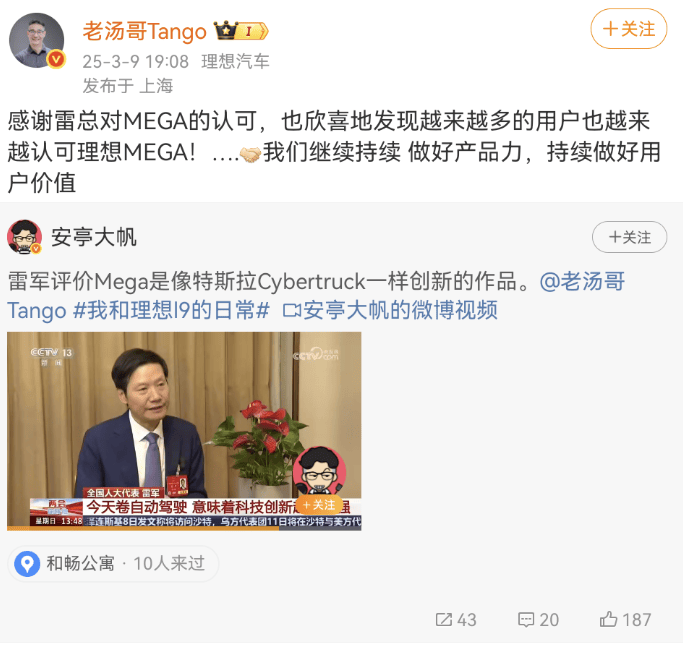Image resolution: width=683 pixels, height=649 pixels.
Task: Play the CCTV 雷军 interview video thumbnail
Action: (184, 431)
